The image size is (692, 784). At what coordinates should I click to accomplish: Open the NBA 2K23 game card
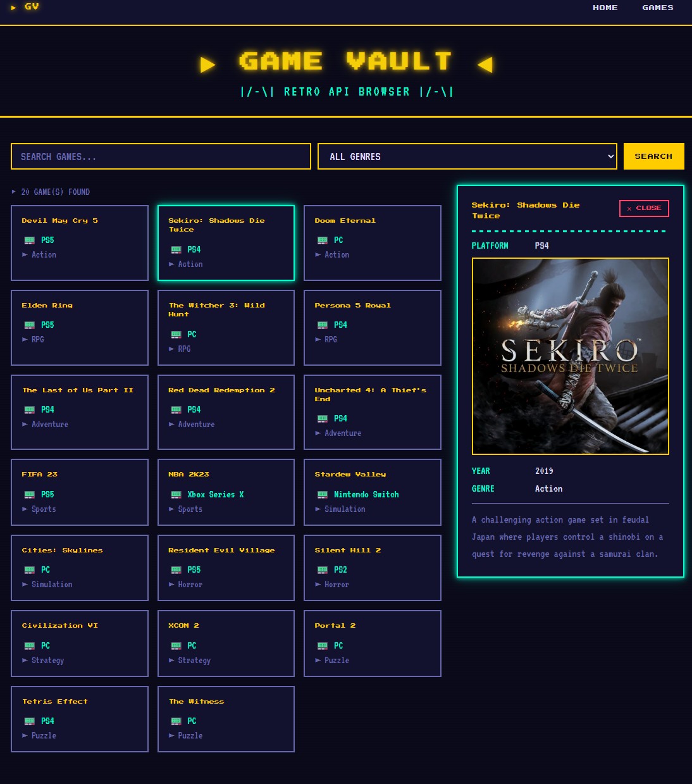click(x=226, y=492)
